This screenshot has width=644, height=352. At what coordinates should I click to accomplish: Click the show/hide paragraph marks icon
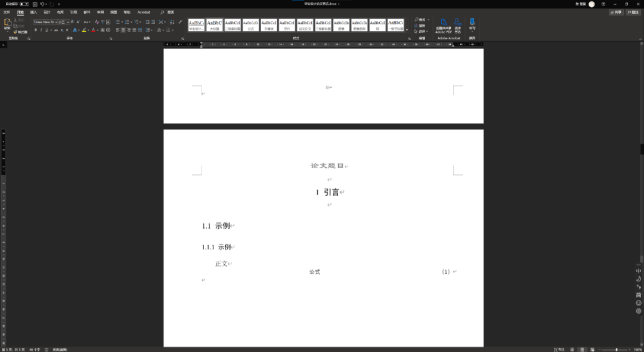pos(180,21)
